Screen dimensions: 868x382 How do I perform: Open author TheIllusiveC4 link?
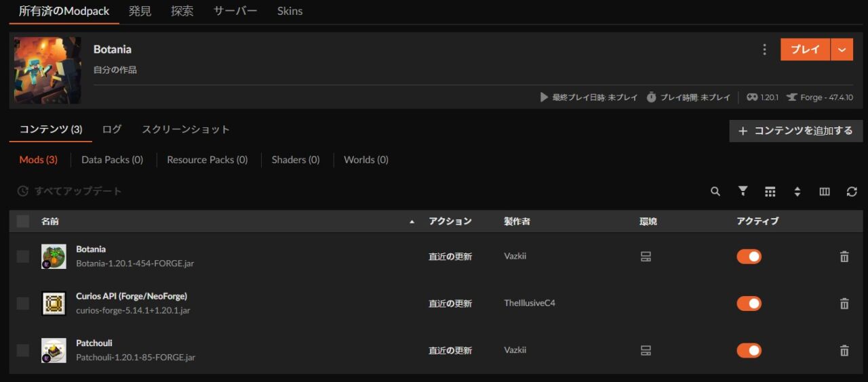[x=530, y=303]
